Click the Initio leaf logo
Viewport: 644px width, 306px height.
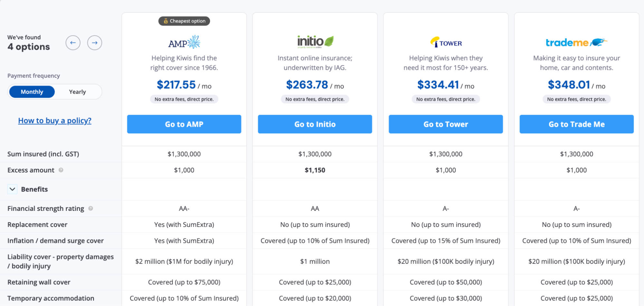315,41
